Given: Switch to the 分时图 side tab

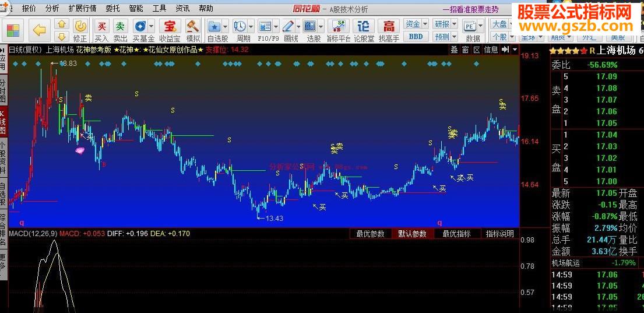Looking at the screenshot, I should click(x=3, y=90).
